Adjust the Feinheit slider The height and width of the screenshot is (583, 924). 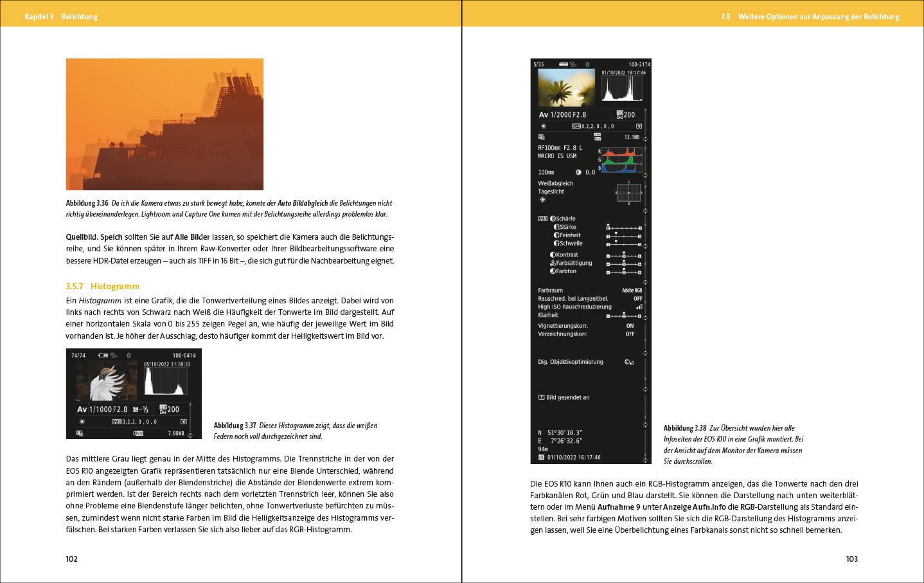point(624,236)
